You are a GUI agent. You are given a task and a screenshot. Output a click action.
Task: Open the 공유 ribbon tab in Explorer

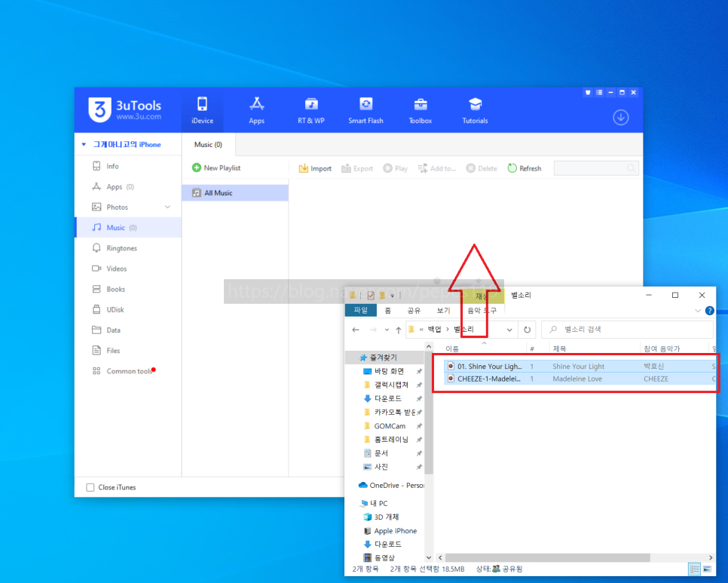[414, 310]
